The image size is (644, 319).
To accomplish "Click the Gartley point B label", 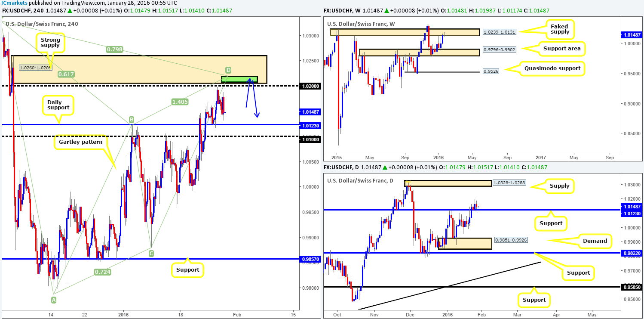I will (132, 120).
